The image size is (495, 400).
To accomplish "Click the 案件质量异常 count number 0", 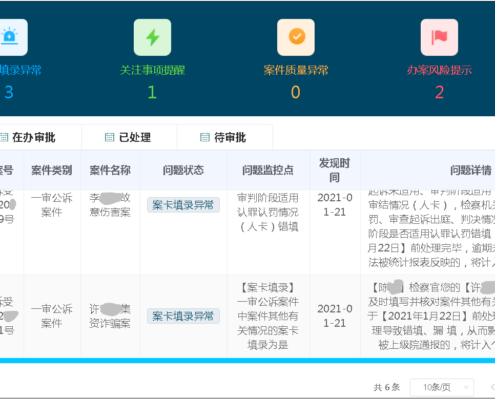I will [296, 92].
